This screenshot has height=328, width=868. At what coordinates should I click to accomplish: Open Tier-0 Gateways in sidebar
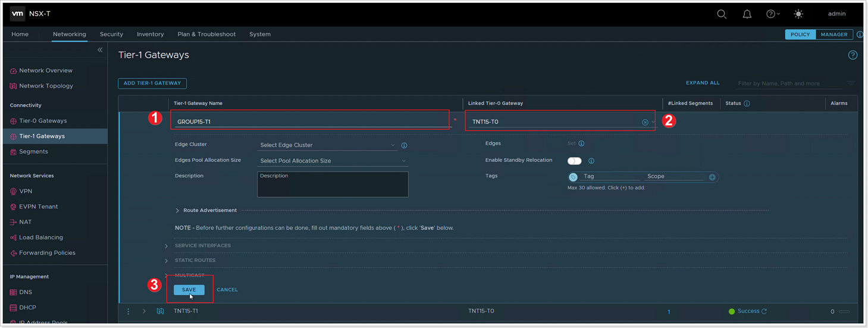tap(43, 121)
